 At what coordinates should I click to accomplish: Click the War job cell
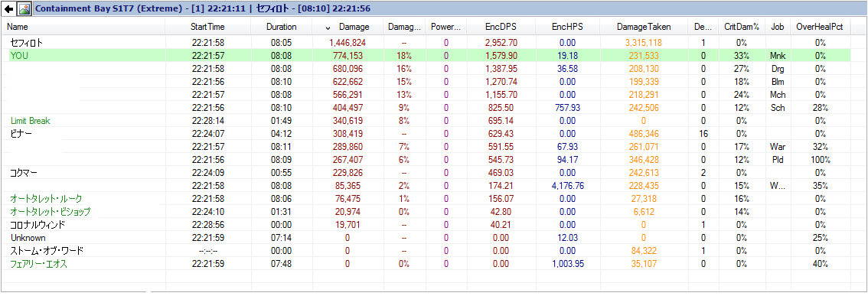pos(777,146)
